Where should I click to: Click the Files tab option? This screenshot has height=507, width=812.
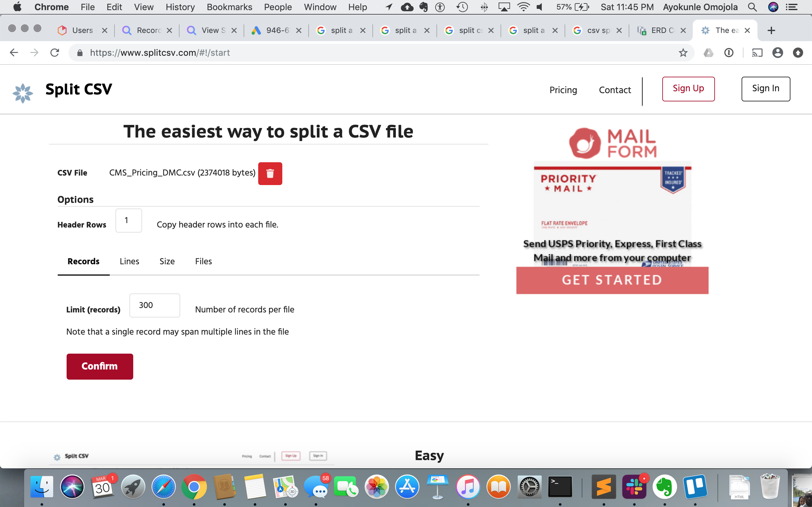coord(203,261)
